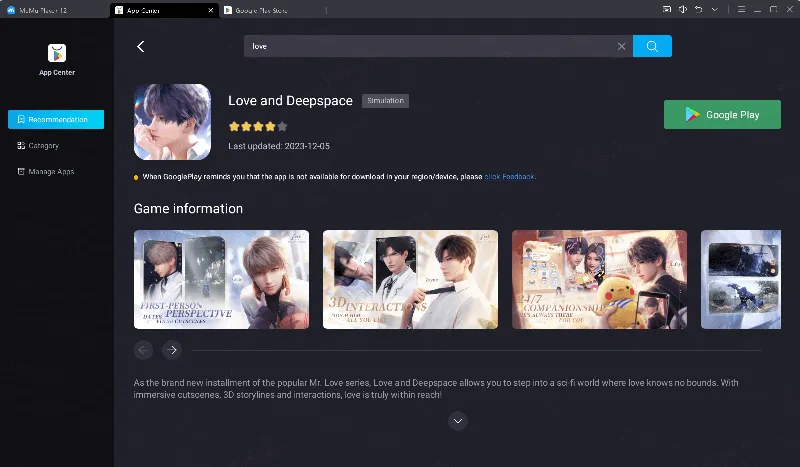Show previous screenshots with left arrow
The height and width of the screenshot is (467, 800).
click(143, 350)
